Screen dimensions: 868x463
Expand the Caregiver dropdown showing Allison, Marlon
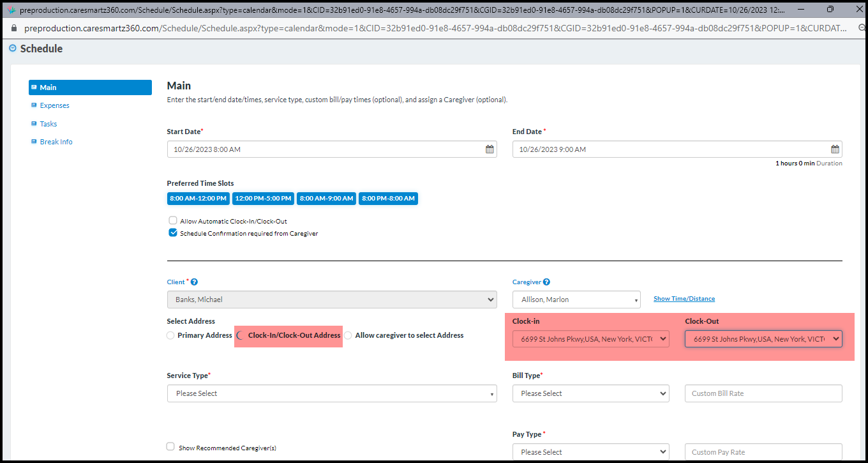point(576,300)
